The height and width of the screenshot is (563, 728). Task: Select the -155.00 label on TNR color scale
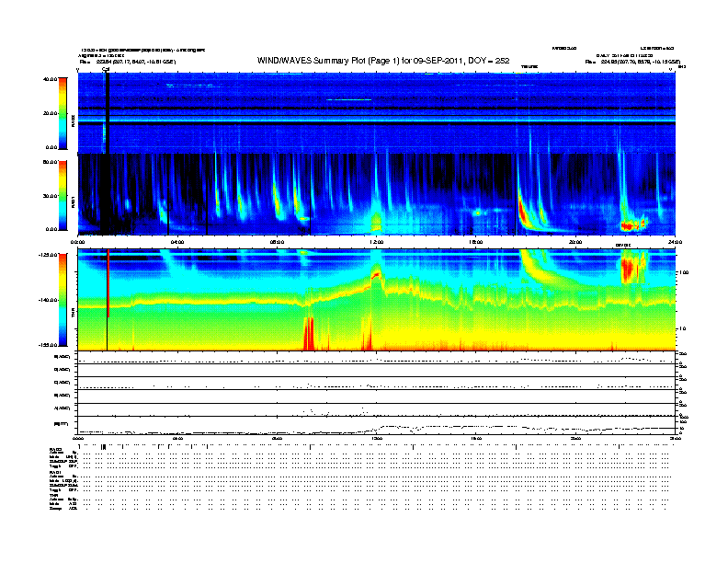[x=48, y=345]
